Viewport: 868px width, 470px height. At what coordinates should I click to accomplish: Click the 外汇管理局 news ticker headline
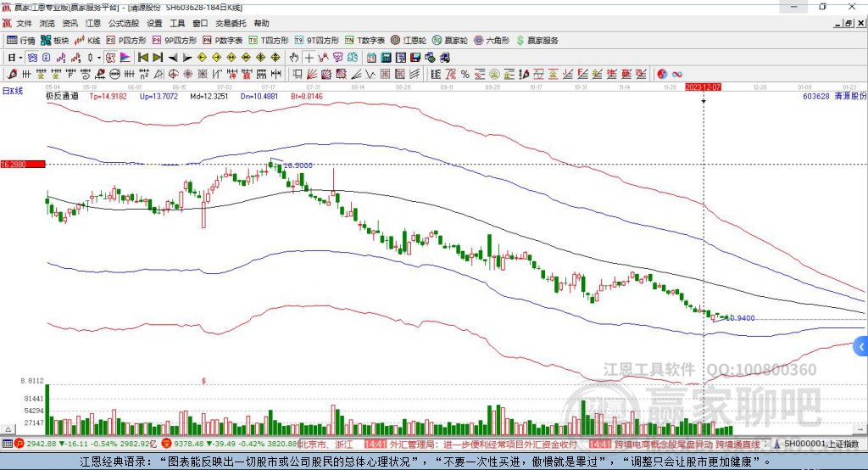tap(482, 444)
